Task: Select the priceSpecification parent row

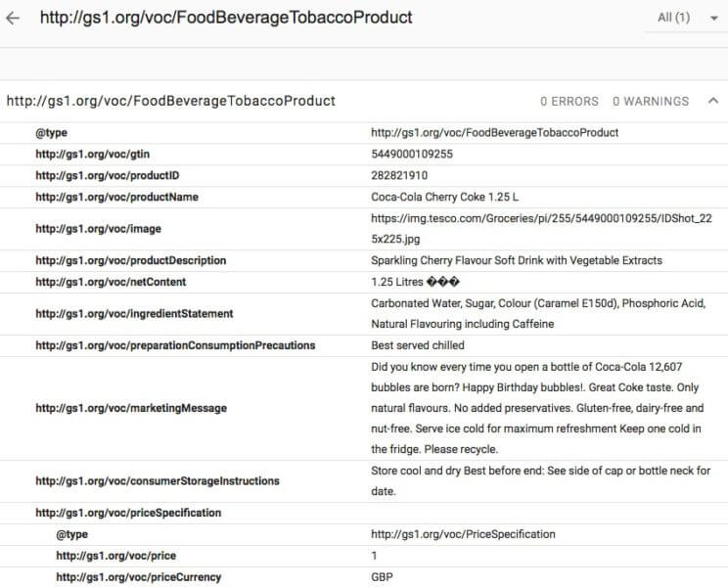Action: pyautogui.click(x=128, y=513)
